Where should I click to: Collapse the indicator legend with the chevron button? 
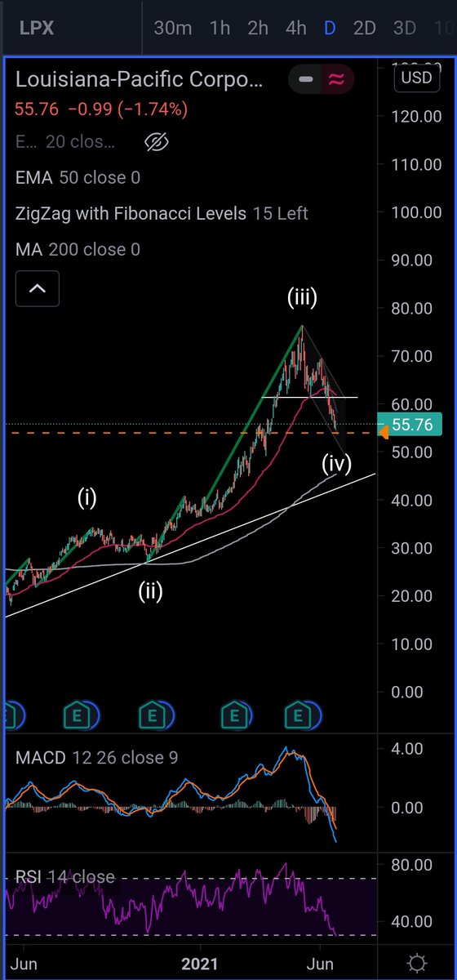[38, 288]
